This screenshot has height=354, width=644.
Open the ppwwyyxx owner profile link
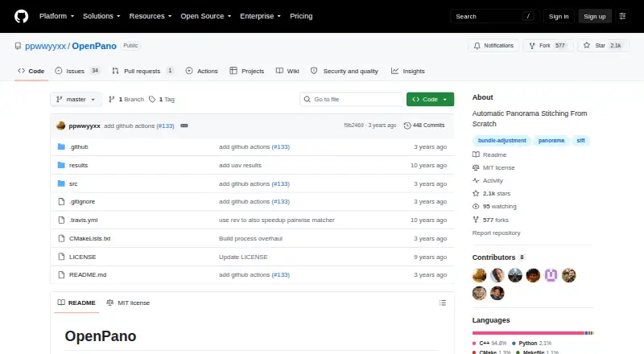45,46
